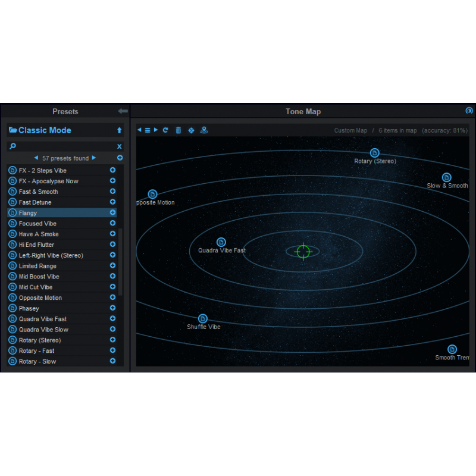Screen dimensions: 476x476
Task: Click the Tone Map top-right circular icon
Action: [469, 111]
